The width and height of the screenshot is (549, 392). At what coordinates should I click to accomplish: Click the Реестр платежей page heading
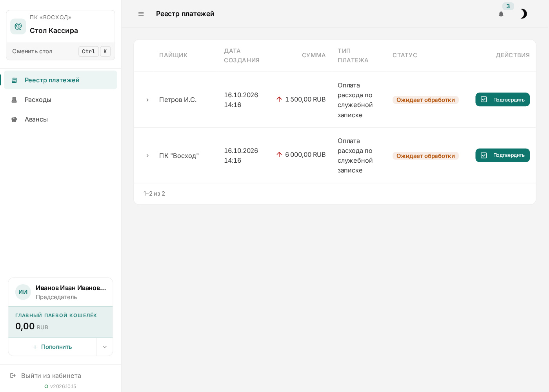click(x=185, y=14)
